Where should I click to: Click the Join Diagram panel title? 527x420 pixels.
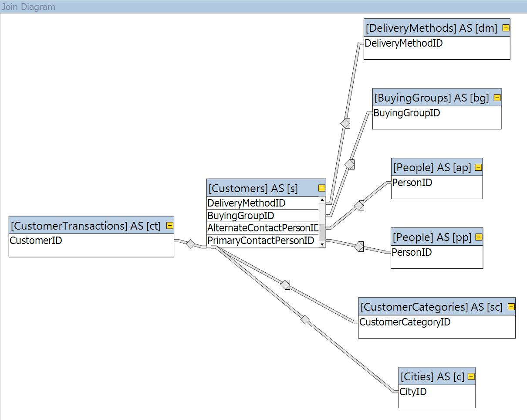tap(28, 7)
